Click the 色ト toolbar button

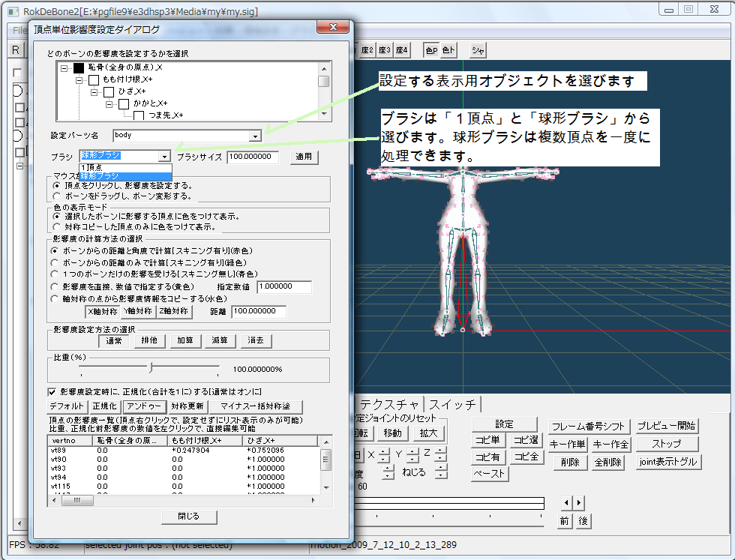click(448, 50)
